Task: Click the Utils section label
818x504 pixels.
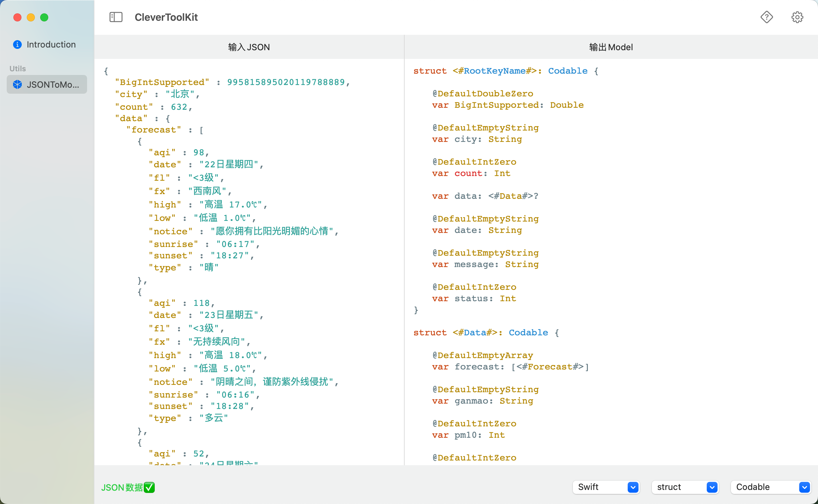Action: 18,69
